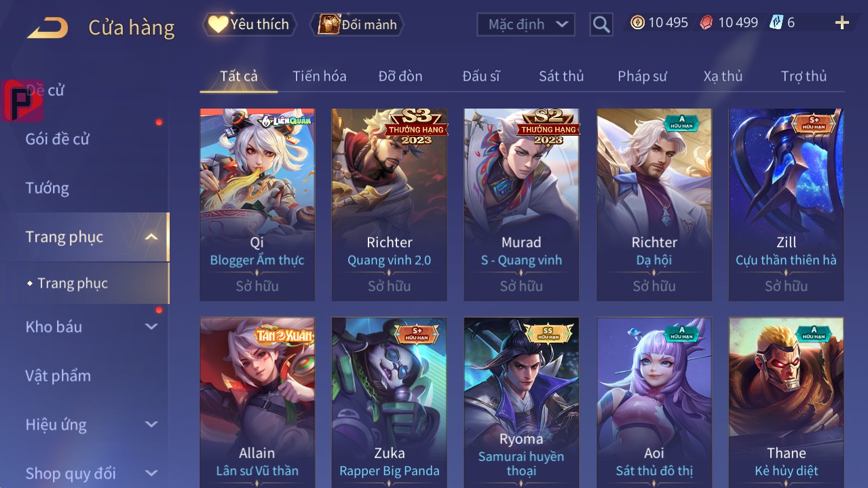Image resolution: width=868 pixels, height=488 pixels.
Task: Open the Tướng sidebar item
Action: click(48, 188)
